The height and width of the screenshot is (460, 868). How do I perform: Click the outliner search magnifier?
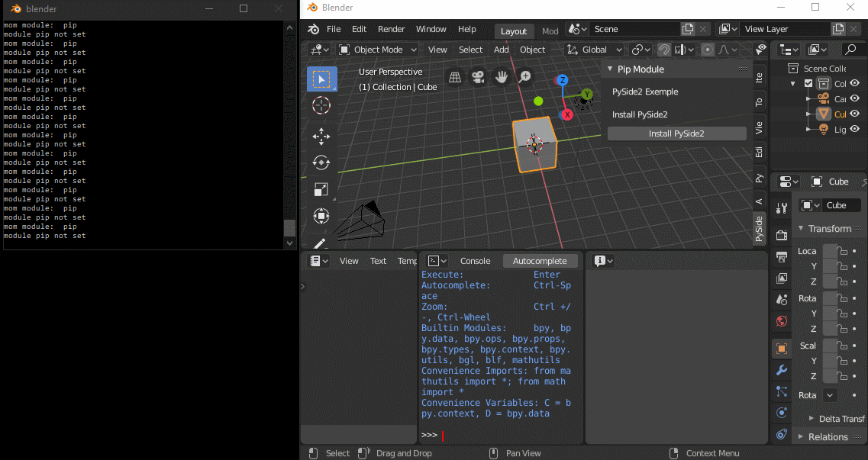[x=850, y=50]
